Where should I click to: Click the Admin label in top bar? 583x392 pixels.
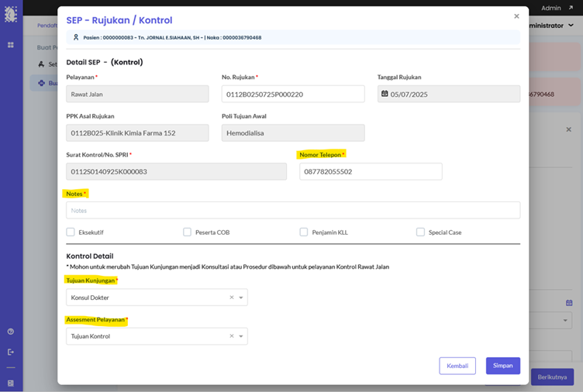tap(550, 8)
